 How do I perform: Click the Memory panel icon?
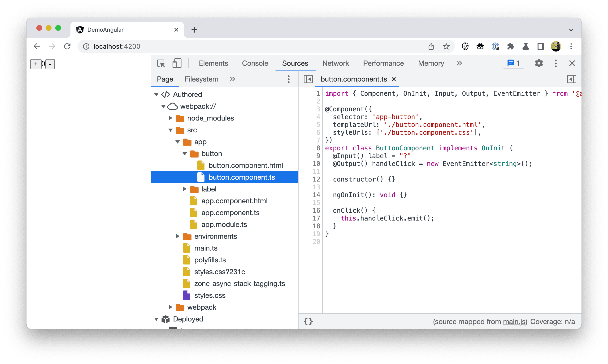point(430,63)
